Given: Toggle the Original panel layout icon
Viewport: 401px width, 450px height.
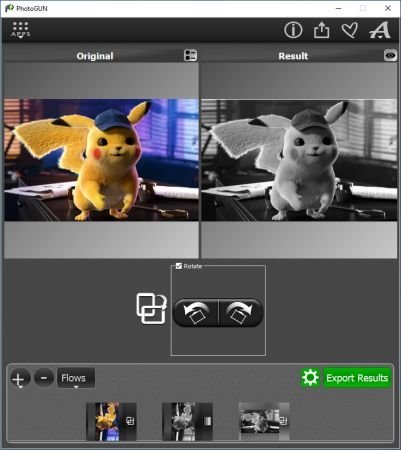Looking at the screenshot, I should (x=190, y=55).
